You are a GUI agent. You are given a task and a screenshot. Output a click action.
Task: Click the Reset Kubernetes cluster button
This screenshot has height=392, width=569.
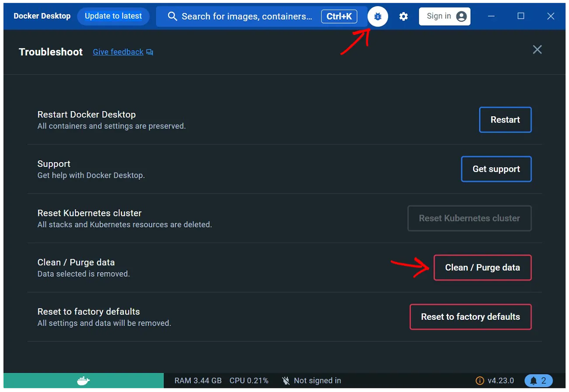click(469, 218)
